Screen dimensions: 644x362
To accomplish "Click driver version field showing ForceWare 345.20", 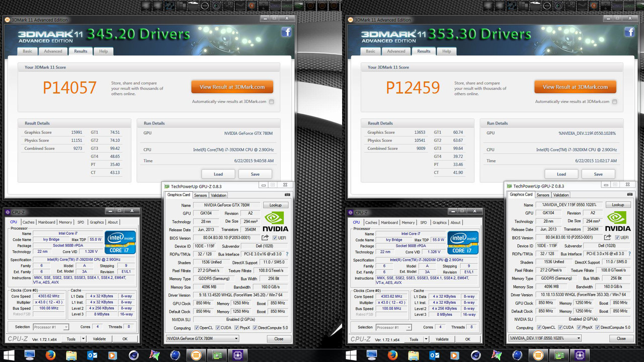I will [240, 295].
